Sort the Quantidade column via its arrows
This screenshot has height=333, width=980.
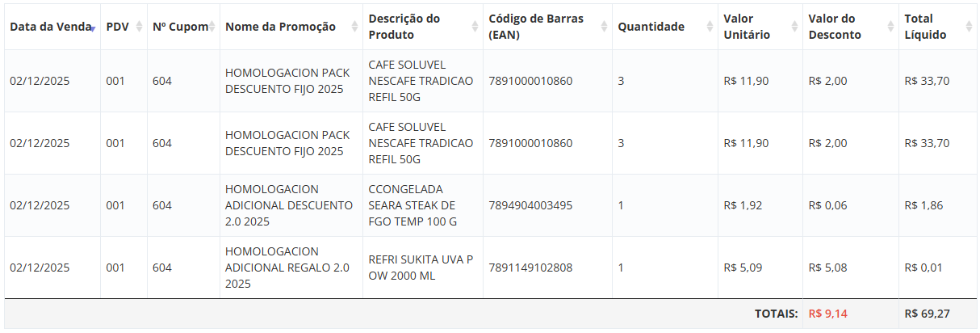(710, 27)
